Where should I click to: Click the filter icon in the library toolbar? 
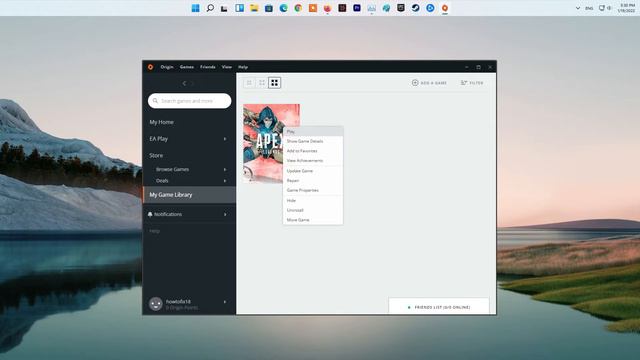(x=464, y=83)
